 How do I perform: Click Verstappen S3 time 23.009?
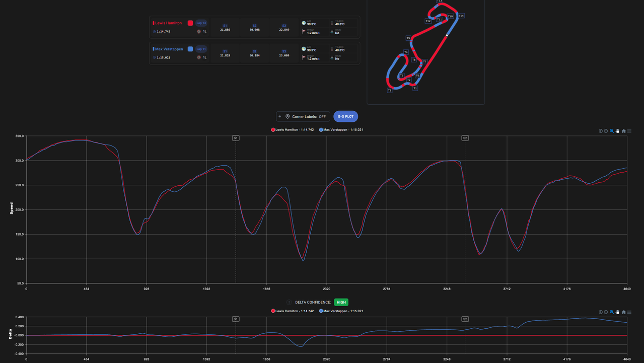(284, 56)
